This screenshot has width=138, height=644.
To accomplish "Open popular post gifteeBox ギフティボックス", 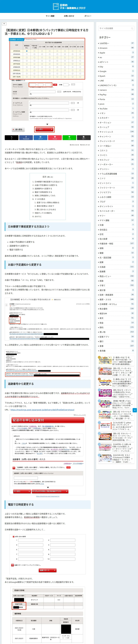I will click(116, 426).
